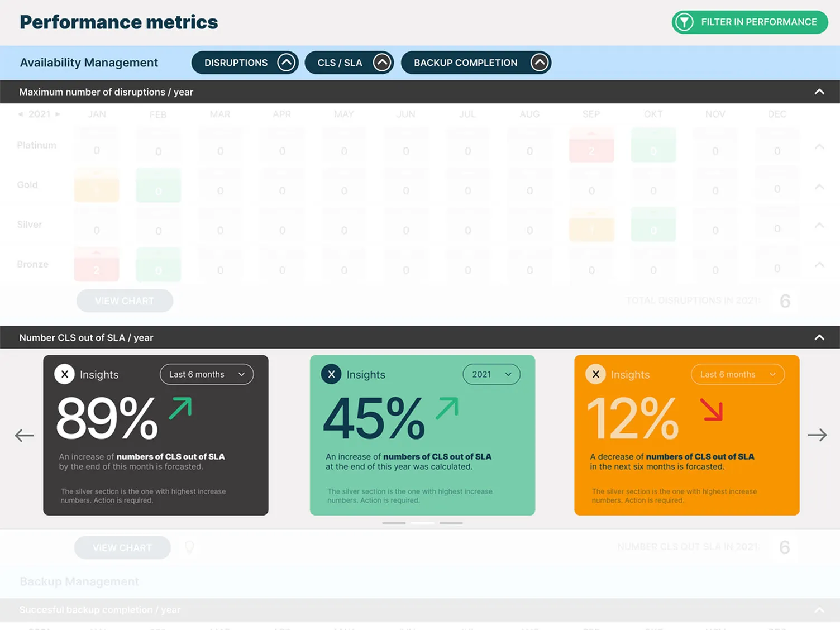
Task: Click the 89% value on the dark card
Action: (x=107, y=418)
